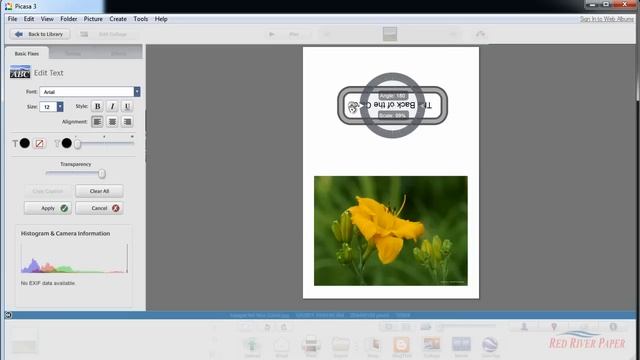
Task: Click the yellow flower photo in collage
Action: coord(391,231)
